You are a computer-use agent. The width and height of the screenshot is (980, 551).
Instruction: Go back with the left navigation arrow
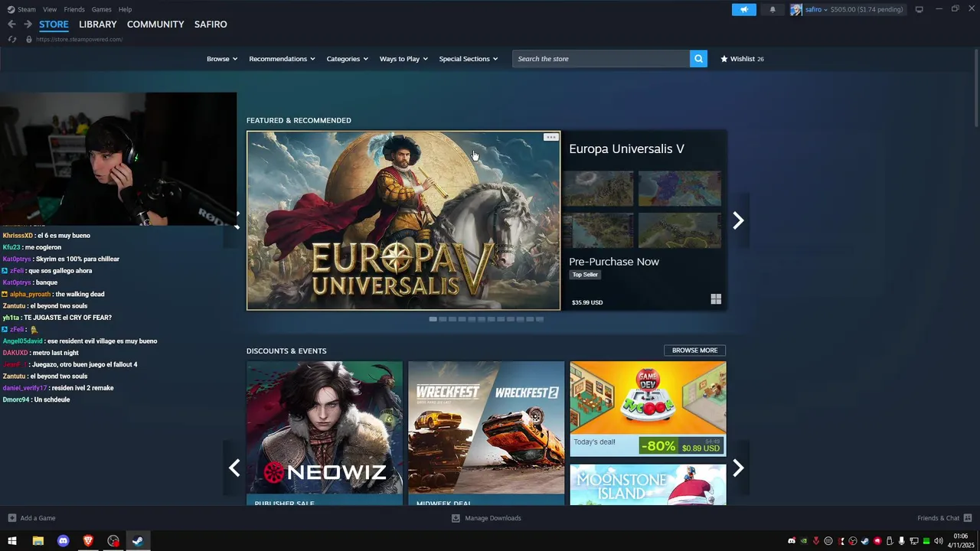(x=11, y=24)
